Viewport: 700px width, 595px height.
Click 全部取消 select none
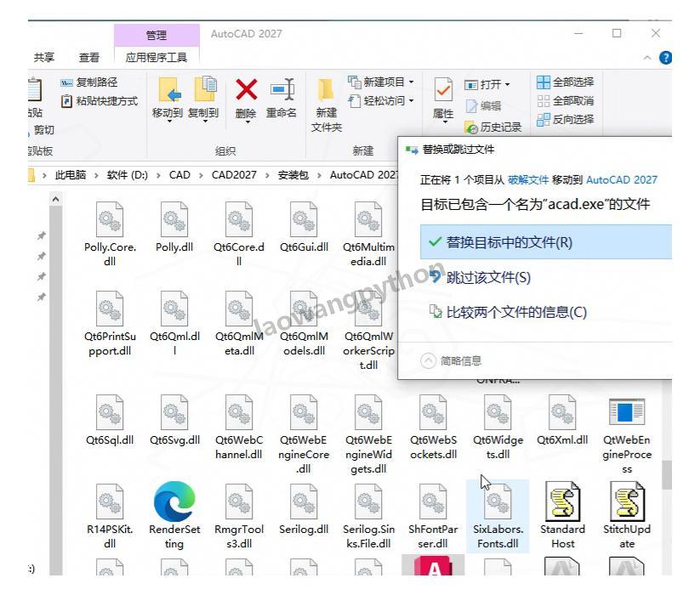565,101
